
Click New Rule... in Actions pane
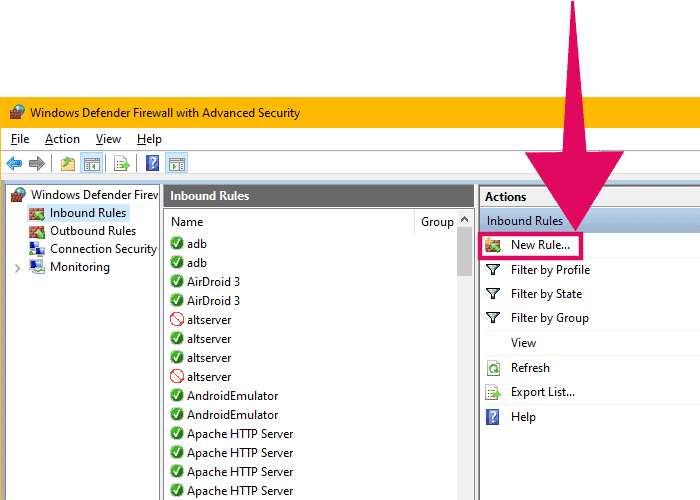pyautogui.click(x=540, y=245)
